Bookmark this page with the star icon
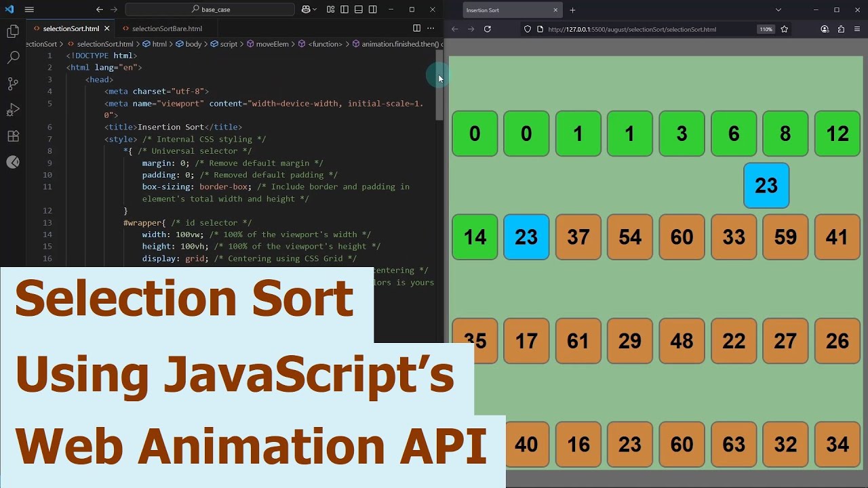Screen dimensions: 868x488 (785, 29)
